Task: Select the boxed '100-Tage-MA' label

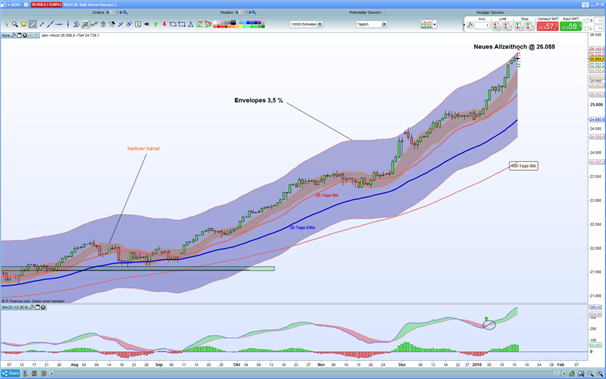Action: 524,166
